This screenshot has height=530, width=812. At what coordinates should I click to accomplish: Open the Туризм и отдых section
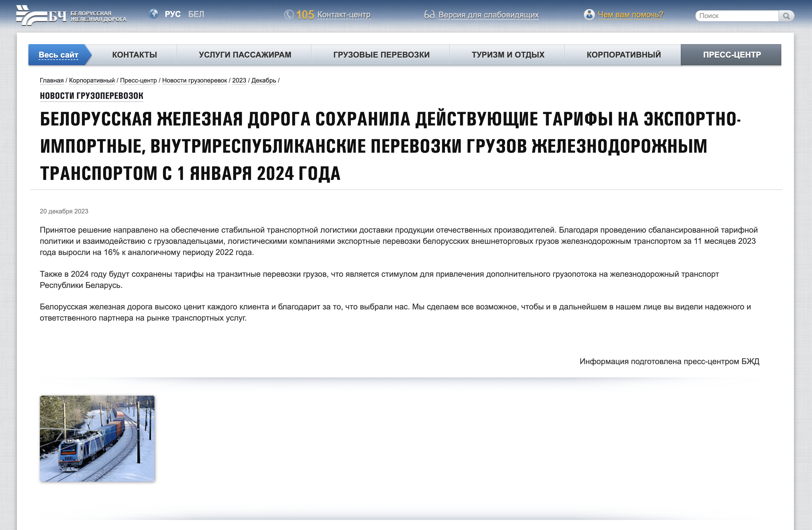[x=508, y=54]
